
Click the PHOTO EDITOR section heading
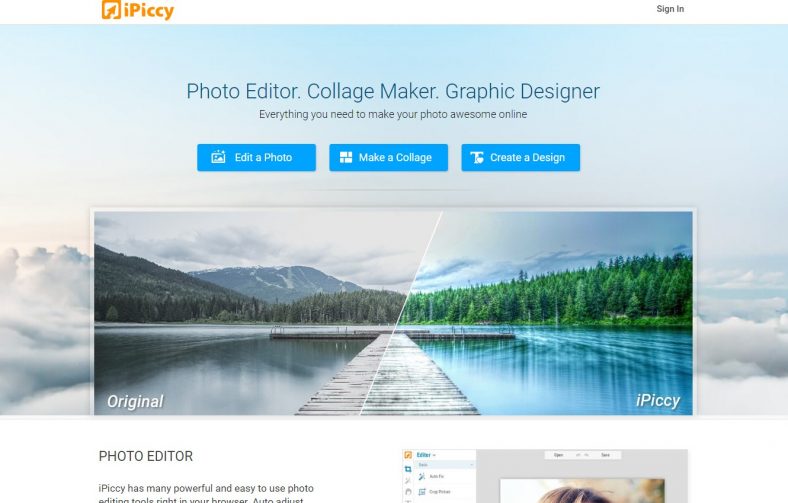click(146, 456)
